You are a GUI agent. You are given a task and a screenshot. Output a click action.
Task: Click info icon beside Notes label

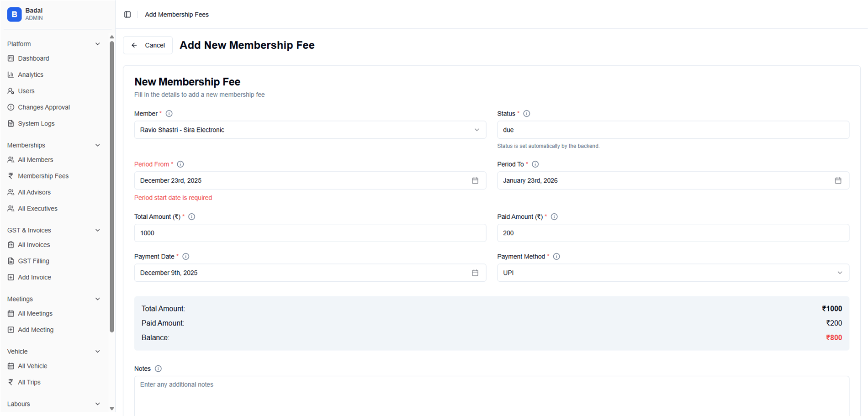158,369
